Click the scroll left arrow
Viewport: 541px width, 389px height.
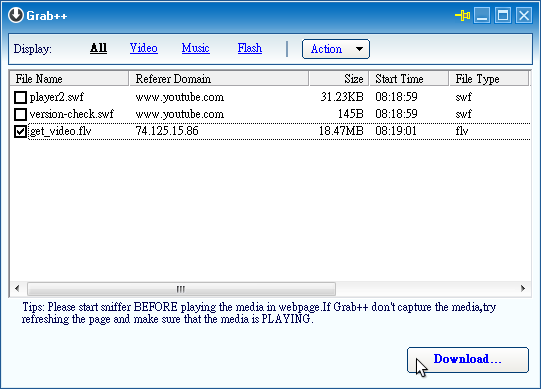(x=17, y=289)
